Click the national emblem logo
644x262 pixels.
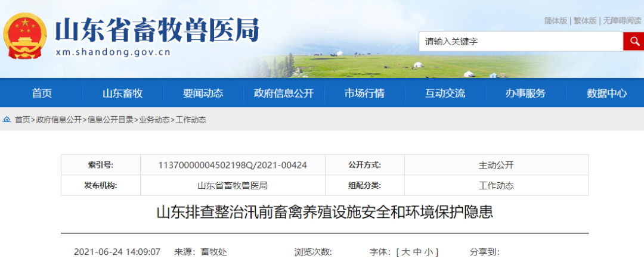[26, 36]
